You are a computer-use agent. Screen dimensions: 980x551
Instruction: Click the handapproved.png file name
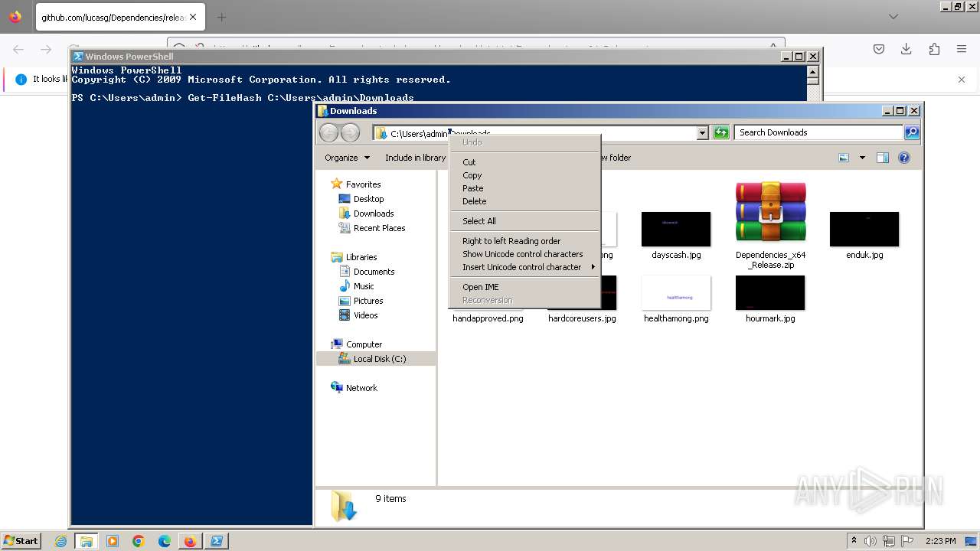[x=488, y=318]
